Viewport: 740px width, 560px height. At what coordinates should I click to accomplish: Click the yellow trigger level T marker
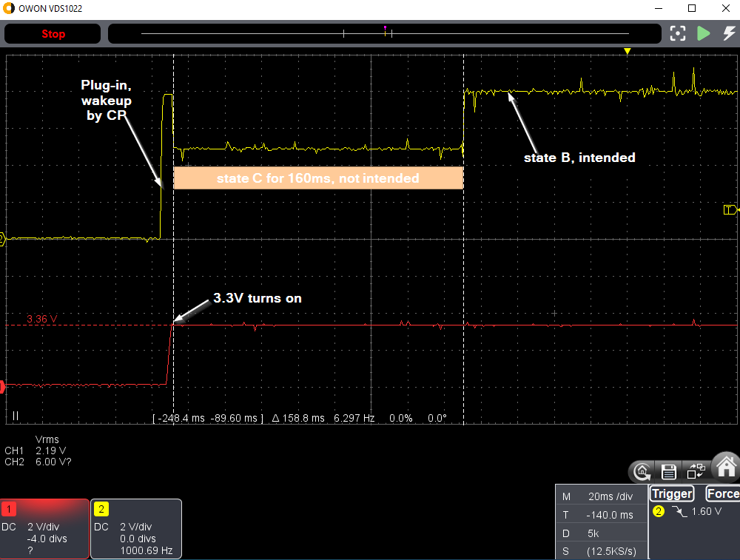728,210
